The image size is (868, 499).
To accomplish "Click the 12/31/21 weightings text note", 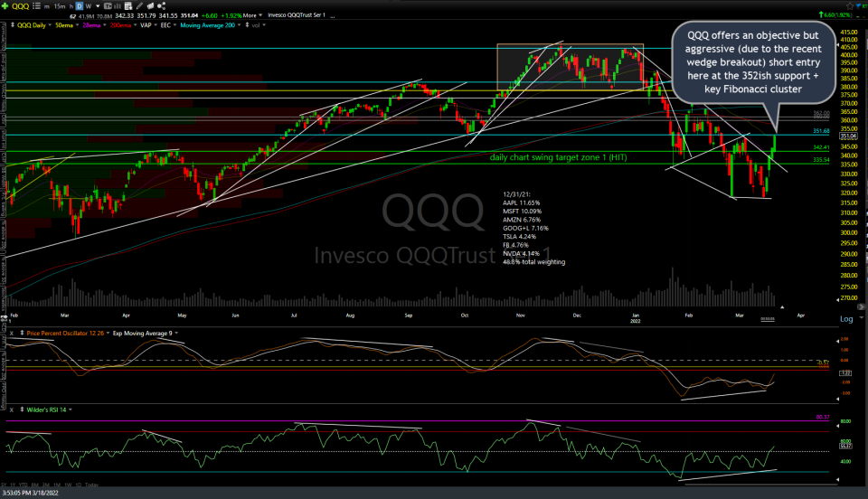I will coord(533,228).
